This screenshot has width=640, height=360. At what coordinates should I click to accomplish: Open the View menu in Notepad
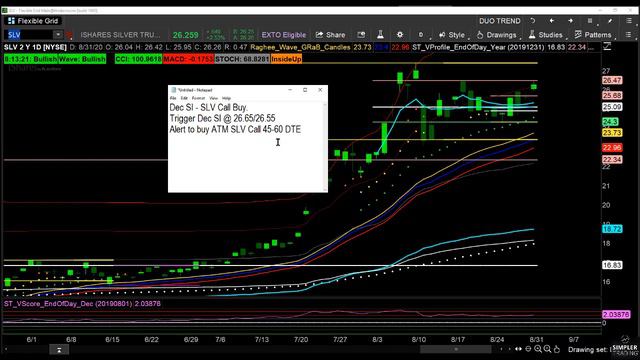[x=213, y=98]
